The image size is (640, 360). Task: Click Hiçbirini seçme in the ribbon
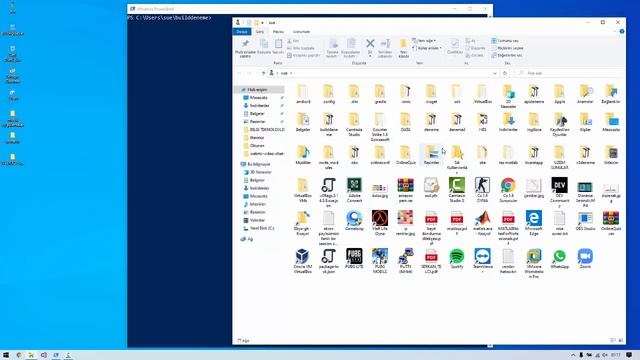[x=507, y=48]
